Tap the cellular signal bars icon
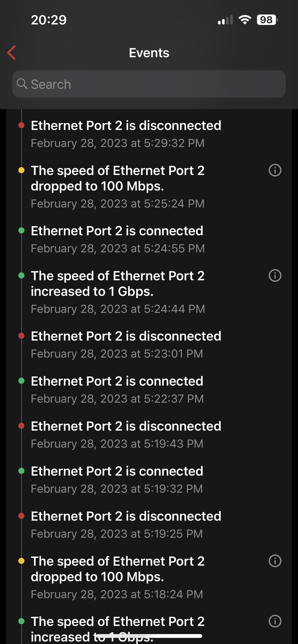This screenshot has height=644, width=298. click(225, 20)
